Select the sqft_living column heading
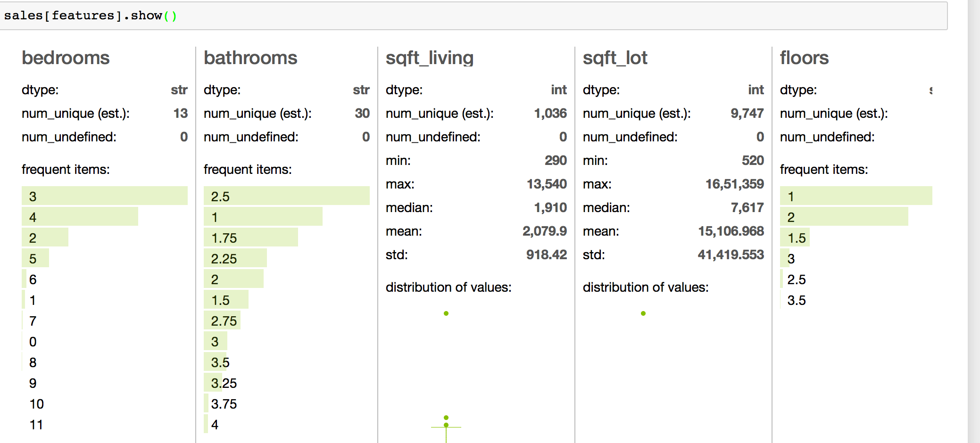This screenshot has width=980, height=443. pyautogui.click(x=430, y=58)
